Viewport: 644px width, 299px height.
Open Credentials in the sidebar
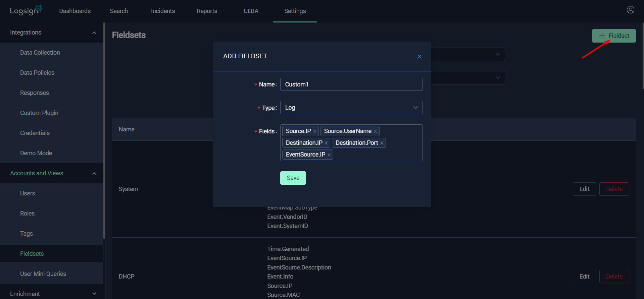(35, 133)
